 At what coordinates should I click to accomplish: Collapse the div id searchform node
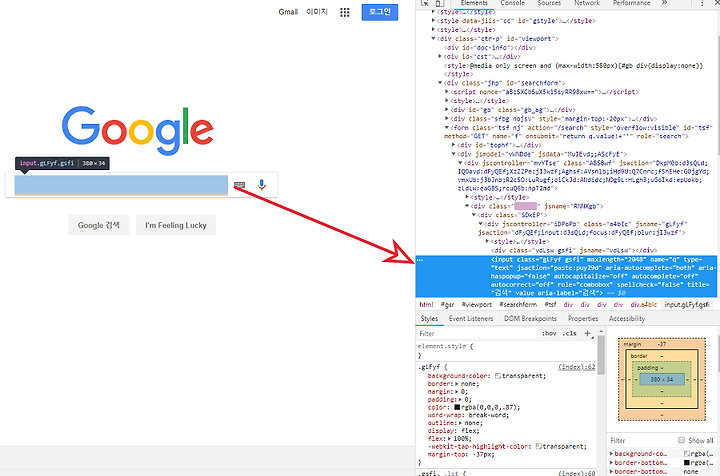point(440,83)
